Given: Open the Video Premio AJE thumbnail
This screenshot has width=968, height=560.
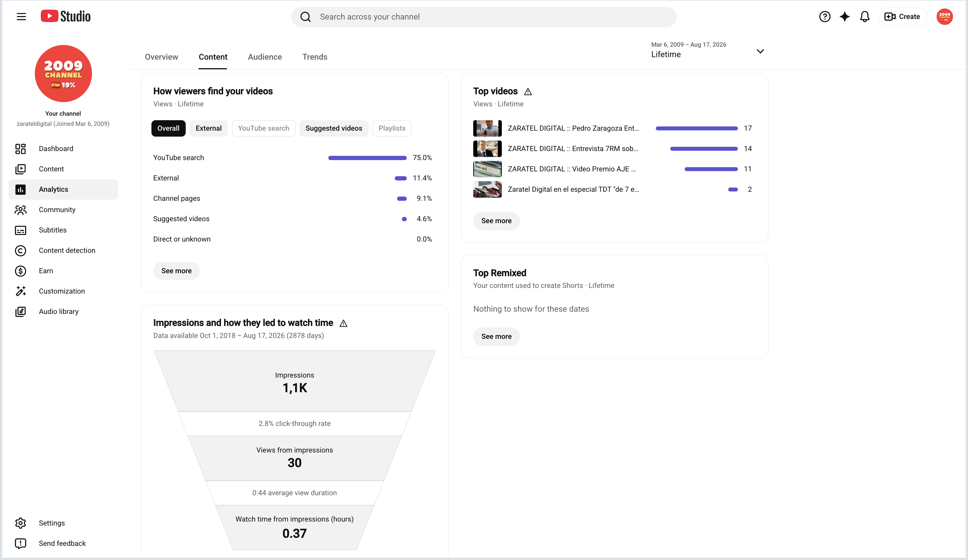Looking at the screenshot, I should click(x=487, y=169).
